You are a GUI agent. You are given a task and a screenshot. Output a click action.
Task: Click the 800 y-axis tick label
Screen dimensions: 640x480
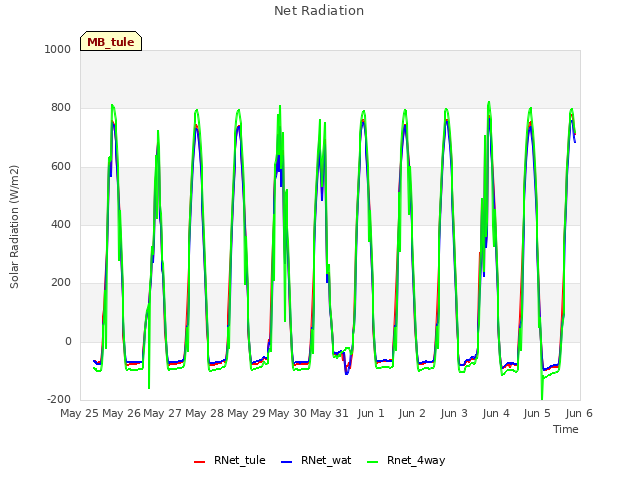click(x=61, y=108)
